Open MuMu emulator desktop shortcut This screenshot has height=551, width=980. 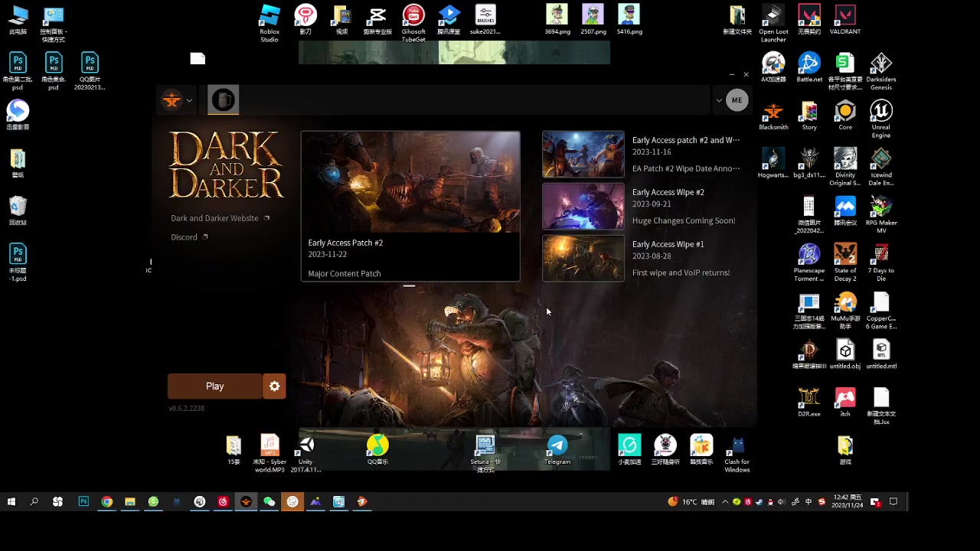tap(845, 310)
